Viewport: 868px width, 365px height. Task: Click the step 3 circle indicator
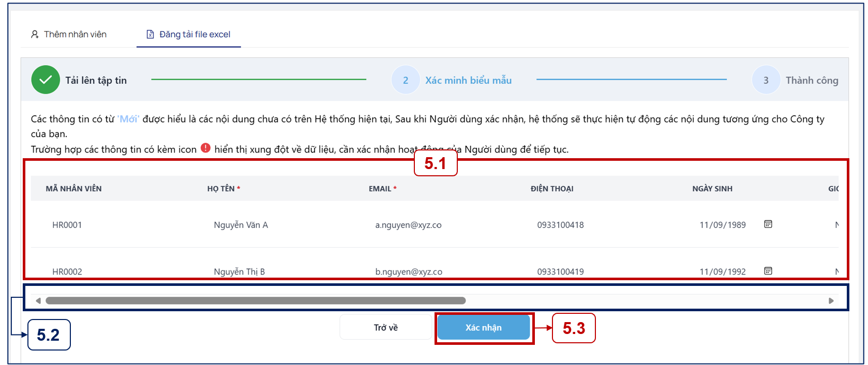pos(766,80)
